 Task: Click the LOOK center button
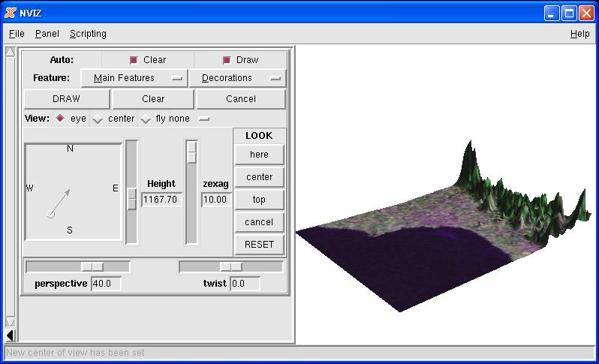[259, 177]
